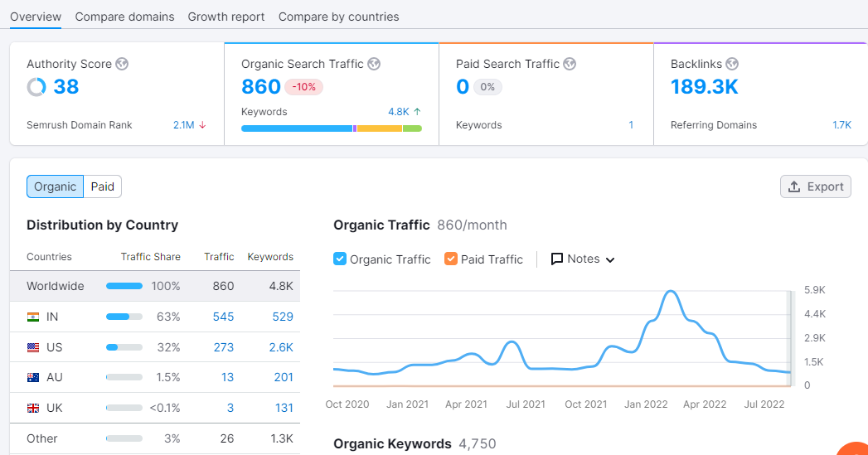
Task: Click the UK flag icon
Action: coord(33,409)
